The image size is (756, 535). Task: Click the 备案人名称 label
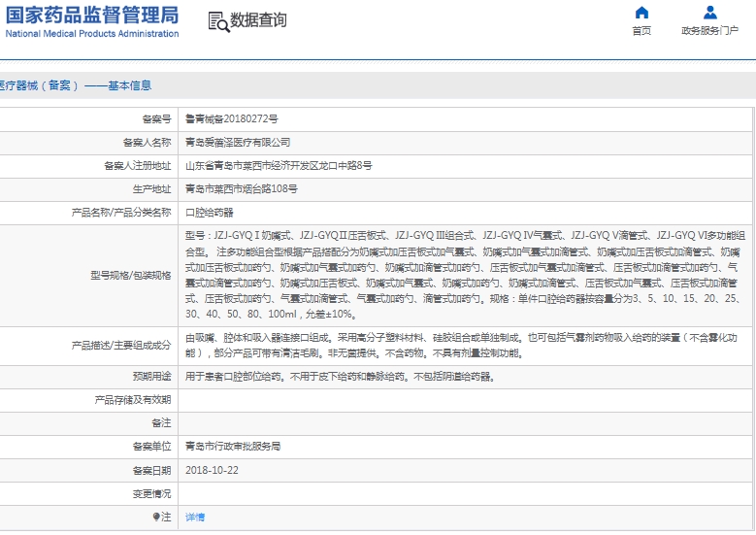(148, 143)
